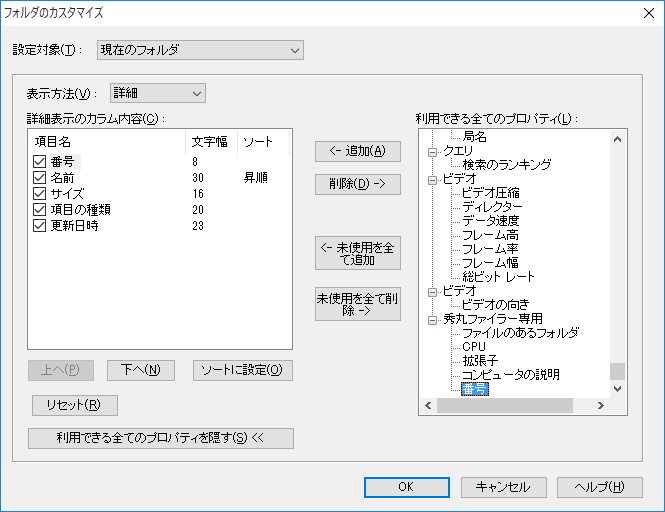
Task: Disable the サイズ column checkbox
Action: (40, 193)
